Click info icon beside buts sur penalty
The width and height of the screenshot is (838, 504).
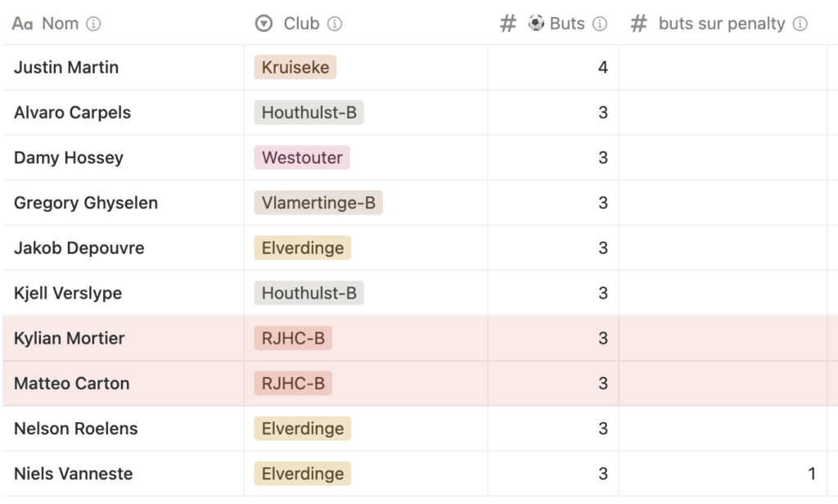point(800,24)
